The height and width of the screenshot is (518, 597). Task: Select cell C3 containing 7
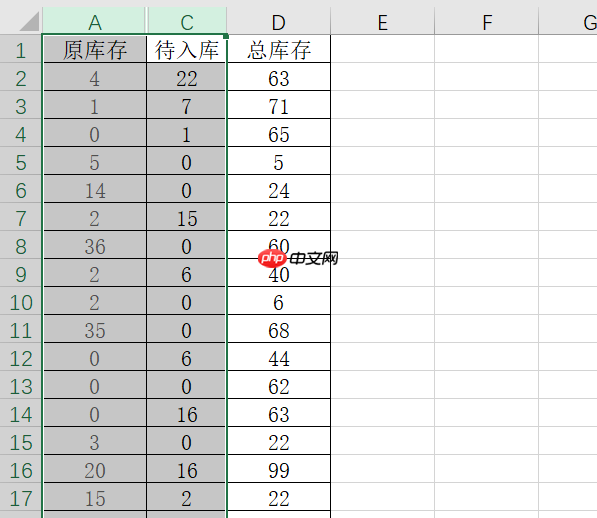point(187,105)
